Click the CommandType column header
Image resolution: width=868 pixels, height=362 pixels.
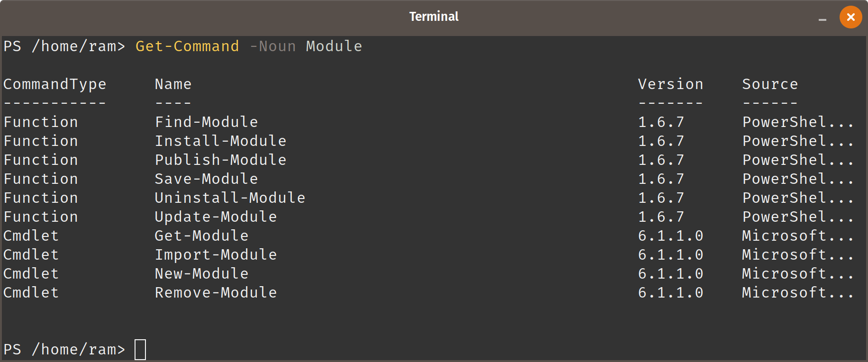pos(55,85)
